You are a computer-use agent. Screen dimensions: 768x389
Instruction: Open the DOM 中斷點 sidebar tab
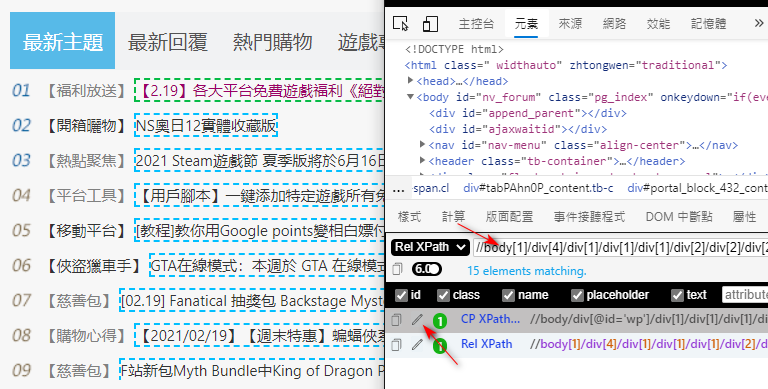pyautogui.click(x=679, y=217)
